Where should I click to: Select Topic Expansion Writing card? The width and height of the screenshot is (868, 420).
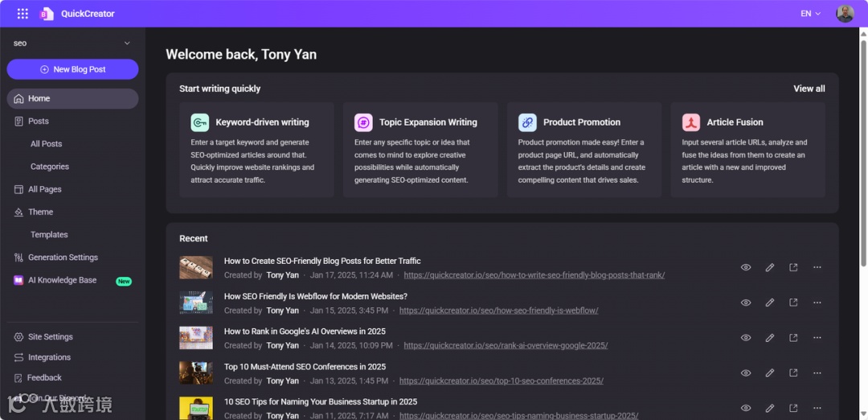coord(420,150)
